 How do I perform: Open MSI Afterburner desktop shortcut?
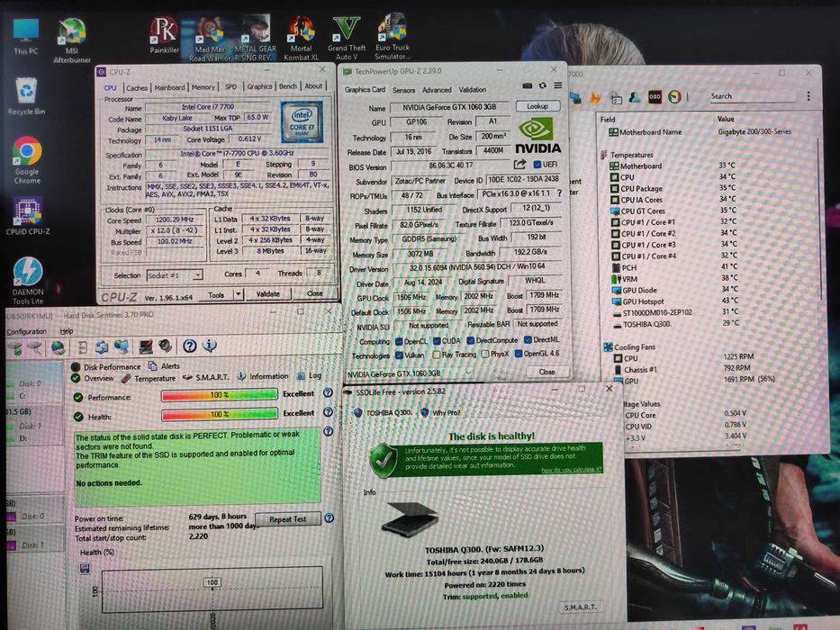[72, 40]
